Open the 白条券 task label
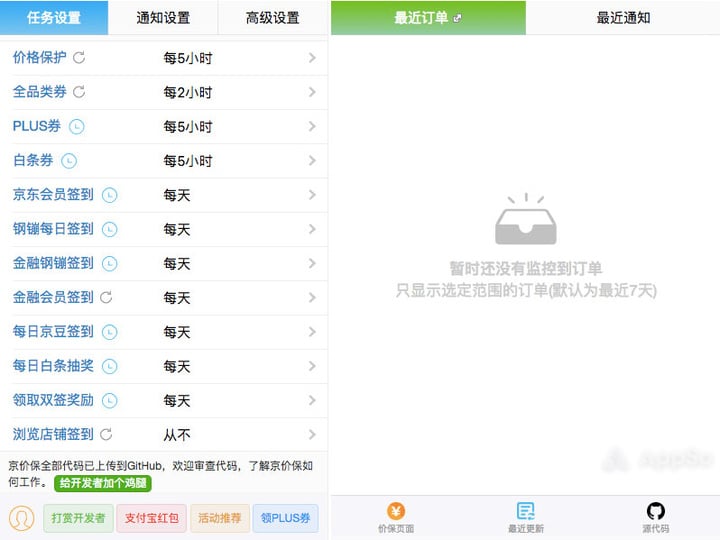Viewport: 720px width, 540px height. (x=33, y=161)
